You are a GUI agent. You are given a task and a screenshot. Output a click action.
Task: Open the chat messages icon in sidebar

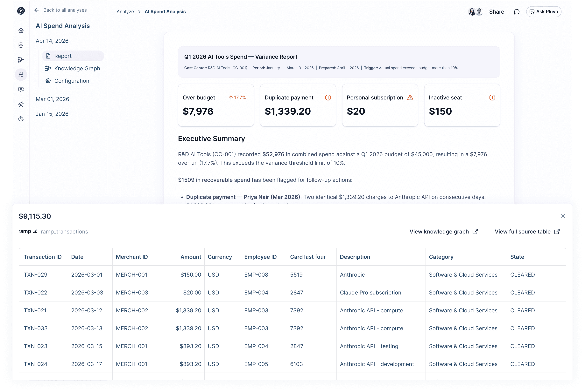click(21, 90)
